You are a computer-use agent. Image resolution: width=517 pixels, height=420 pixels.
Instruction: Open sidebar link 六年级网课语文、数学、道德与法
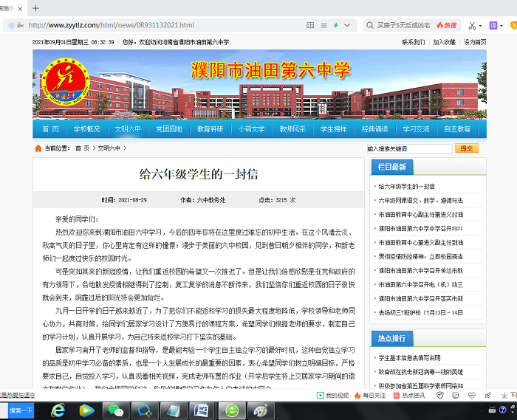tap(421, 200)
